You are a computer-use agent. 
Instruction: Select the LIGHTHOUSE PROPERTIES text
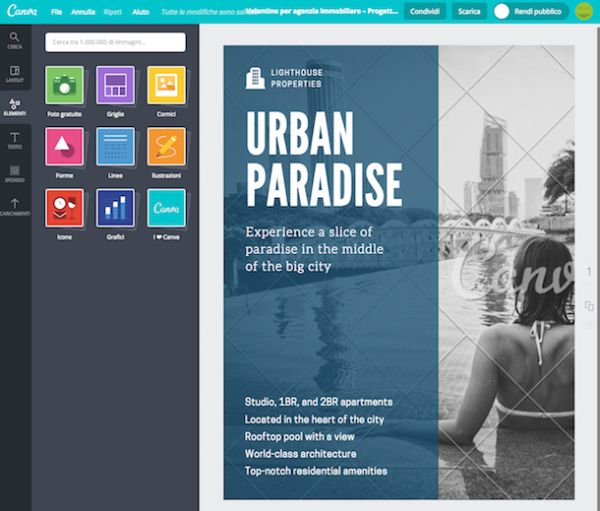297,78
